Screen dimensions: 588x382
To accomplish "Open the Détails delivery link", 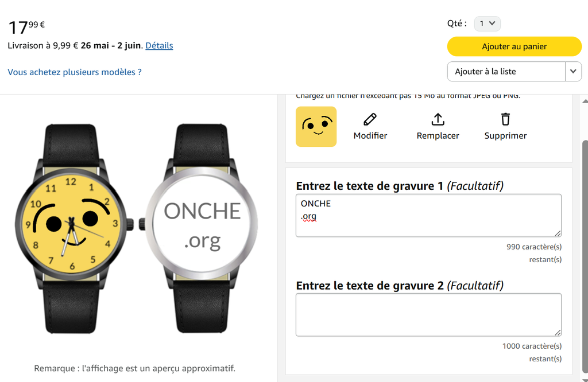I will 159,45.
